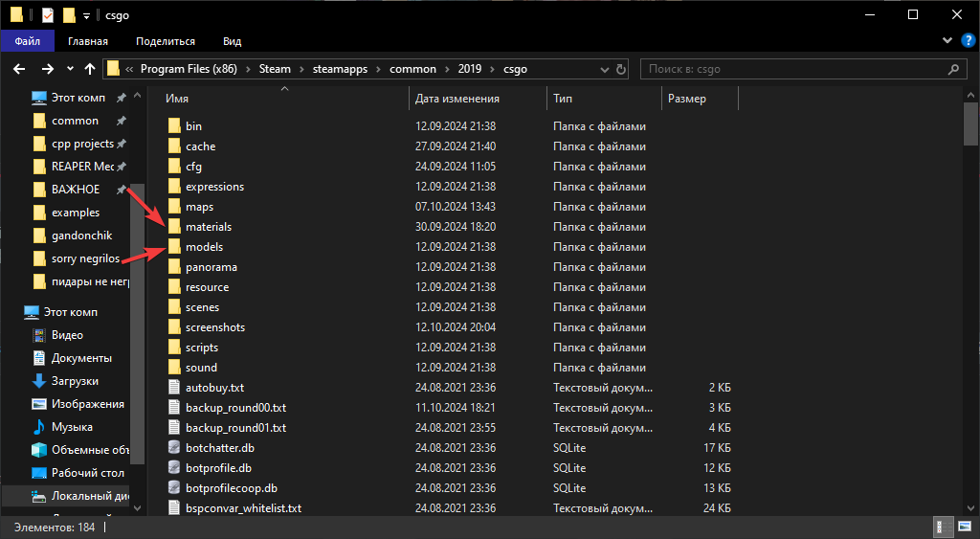Open Explorer help question mark

pos(968,40)
